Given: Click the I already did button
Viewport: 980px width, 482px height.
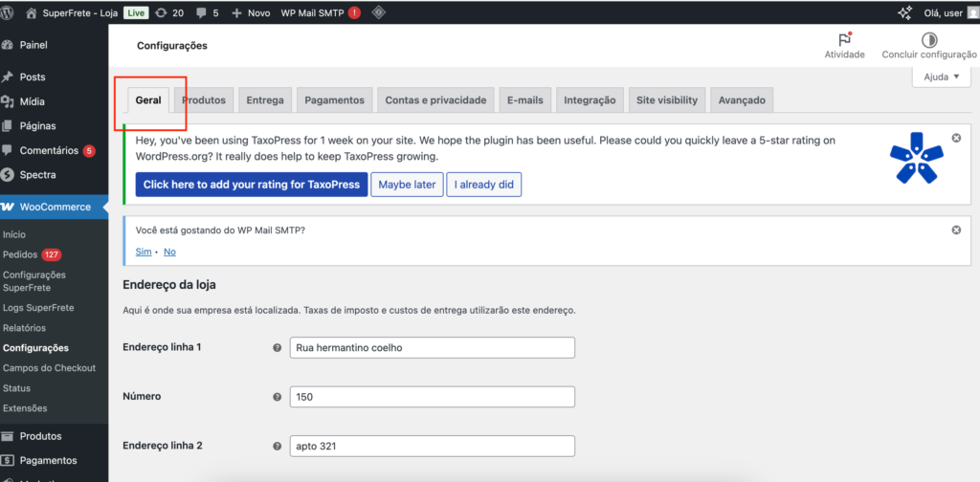Looking at the screenshot, I should pos(483,185).
